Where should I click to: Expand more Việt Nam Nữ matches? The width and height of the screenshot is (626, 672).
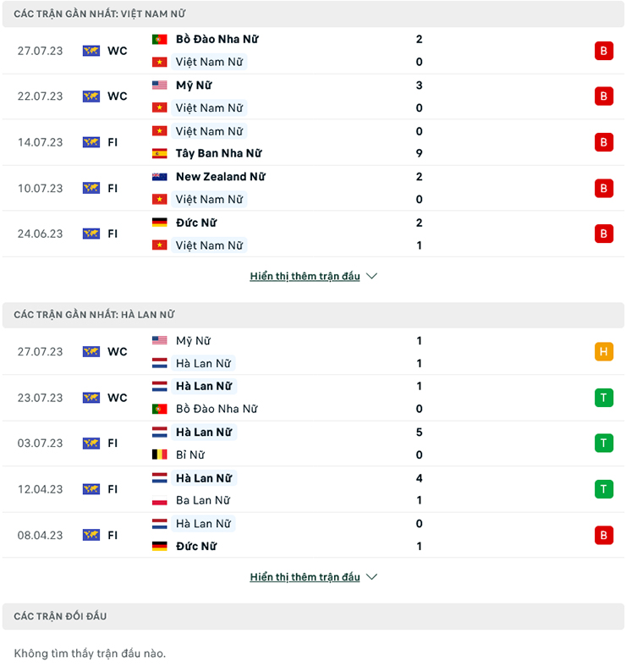[313, 276]
